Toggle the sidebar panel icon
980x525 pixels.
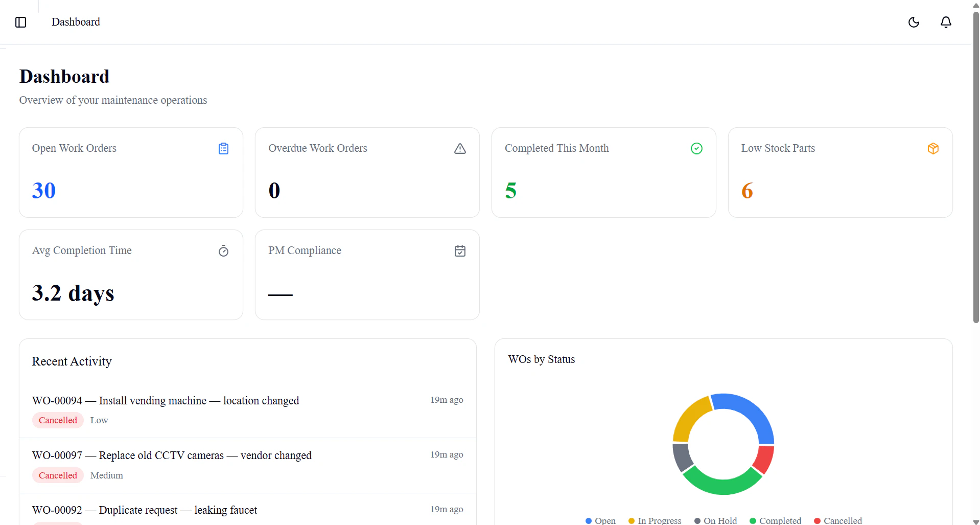21,22
